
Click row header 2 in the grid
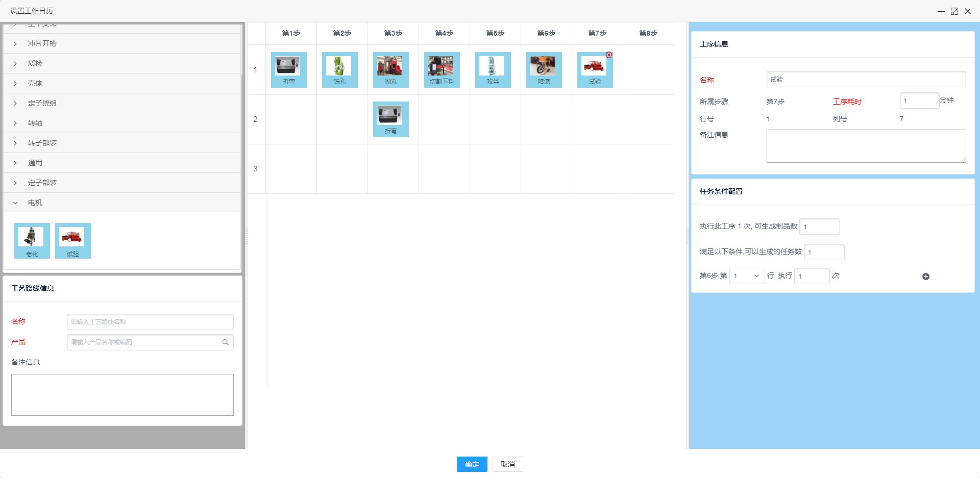click(256, 119)
